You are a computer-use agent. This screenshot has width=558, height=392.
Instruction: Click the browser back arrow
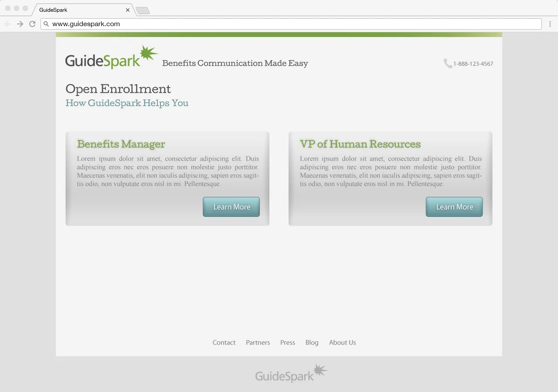pyautogui.click(x=8, y=24)
